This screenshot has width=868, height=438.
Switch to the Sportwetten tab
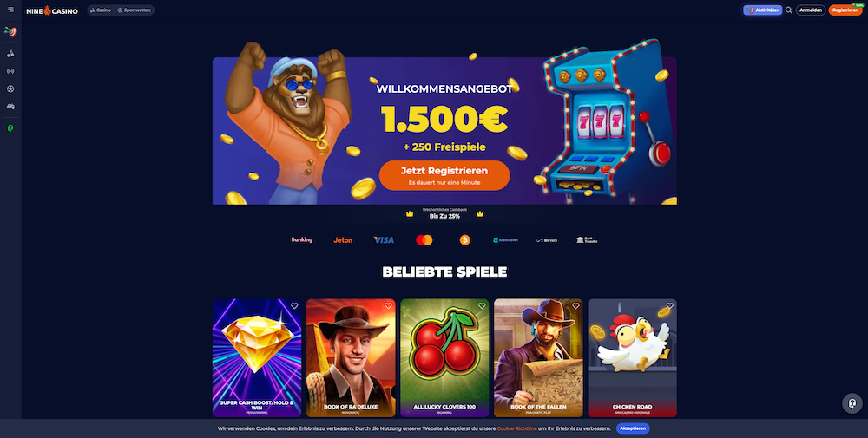(x=134, y=10)
